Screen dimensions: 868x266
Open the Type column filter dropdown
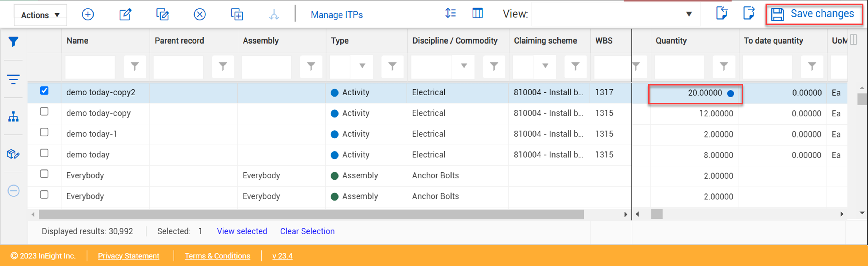click(362, 66)
